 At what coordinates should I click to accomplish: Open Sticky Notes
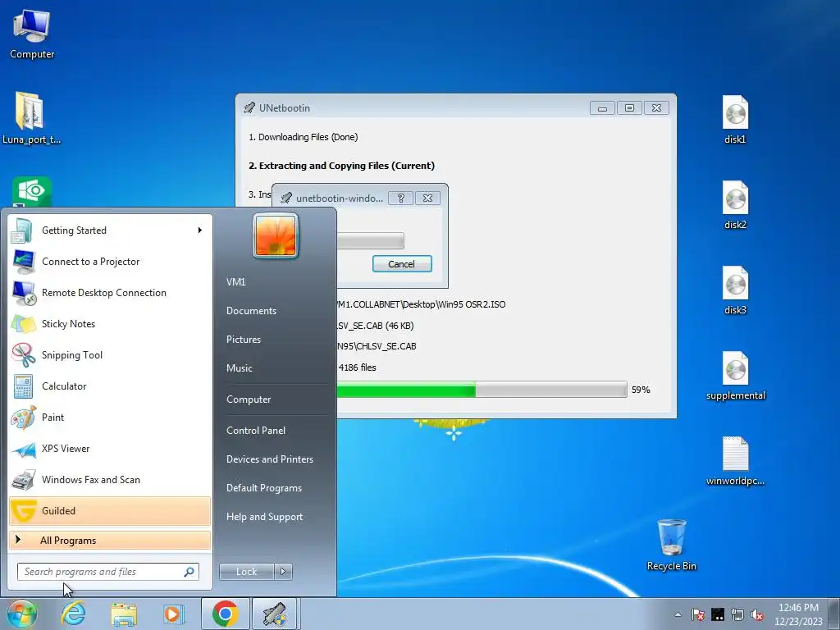coord(110,323)
